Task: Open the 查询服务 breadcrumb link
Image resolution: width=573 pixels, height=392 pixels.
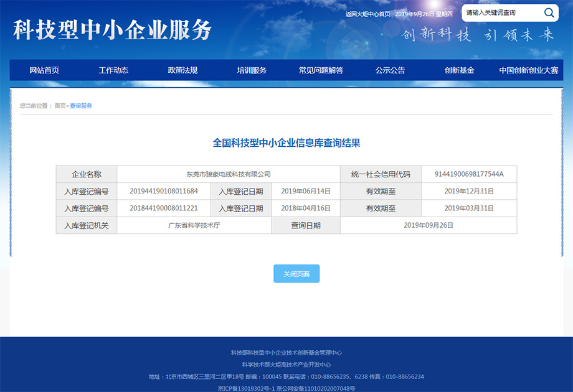Action: pos(81,105)
